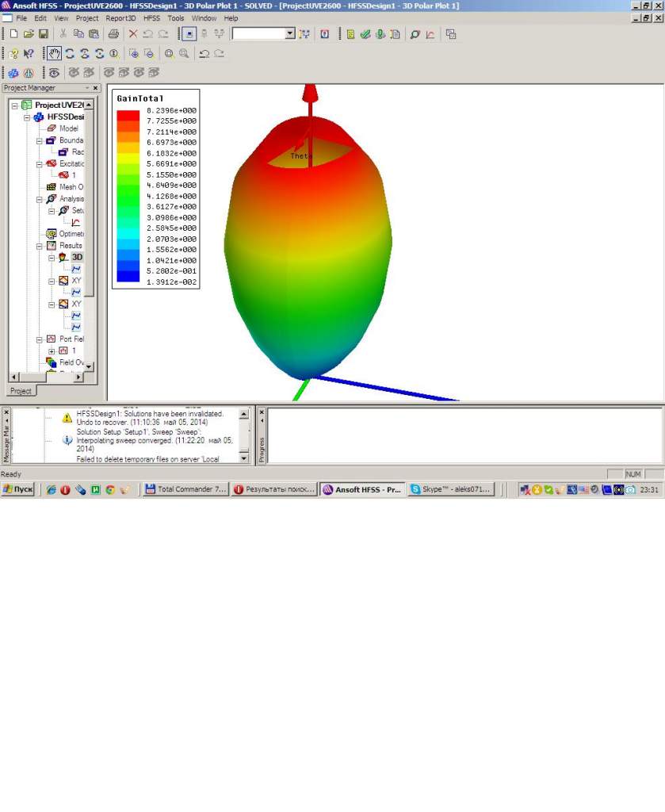Select the Field Overlays tree item
665x812 pixels.
pos(71,362)
